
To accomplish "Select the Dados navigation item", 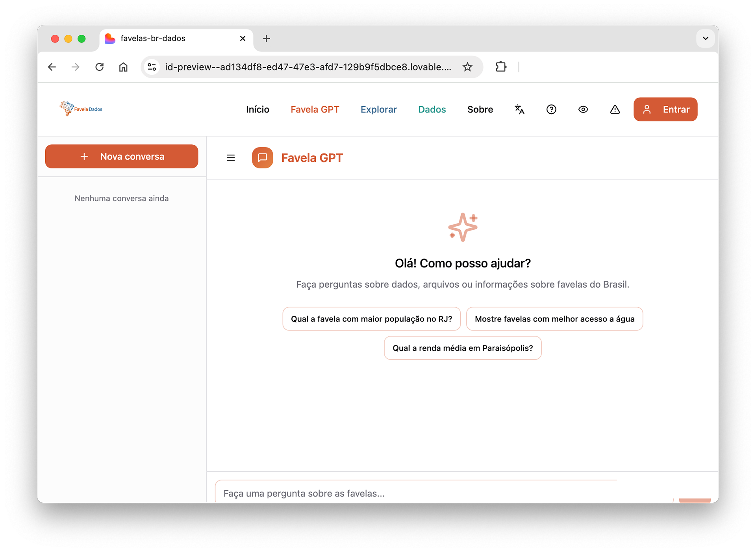I will coord(432,109).
